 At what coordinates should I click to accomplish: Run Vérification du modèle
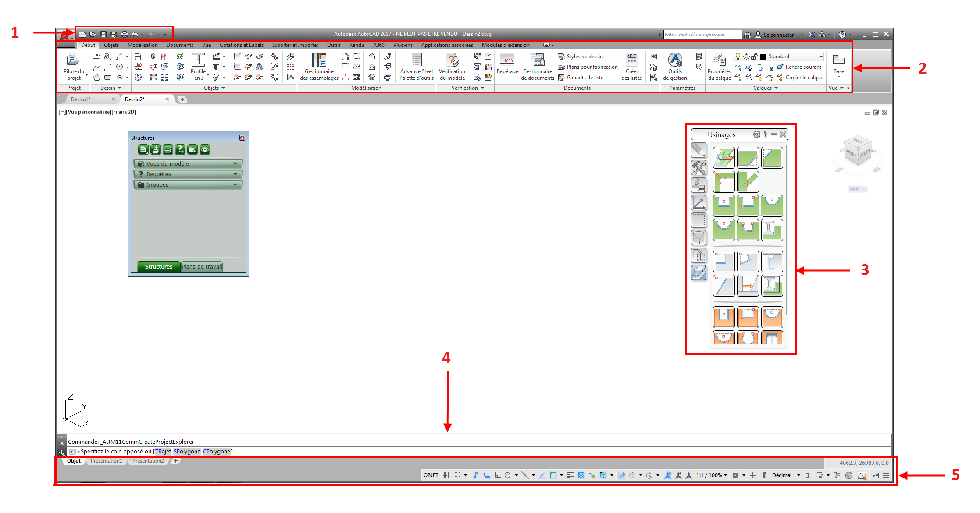(452, 60)
